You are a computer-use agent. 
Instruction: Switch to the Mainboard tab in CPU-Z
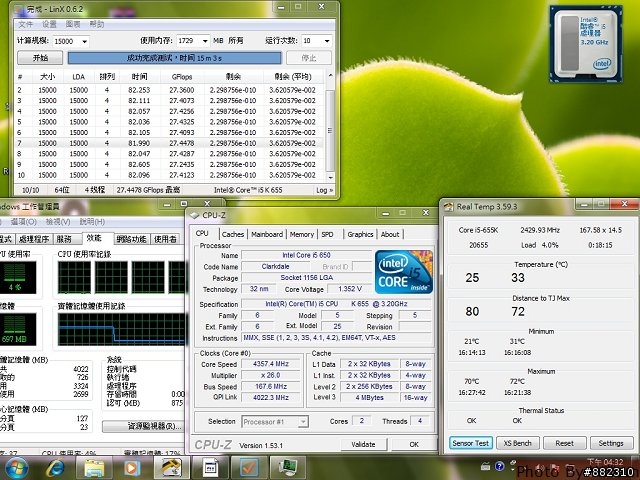coord(267,234)
